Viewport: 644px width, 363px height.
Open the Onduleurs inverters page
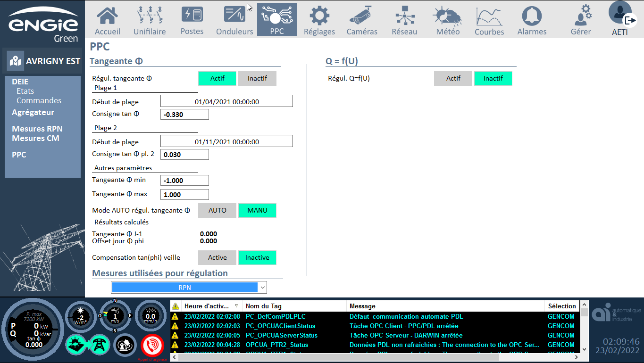pyautogui.click(x=234, y=20)
